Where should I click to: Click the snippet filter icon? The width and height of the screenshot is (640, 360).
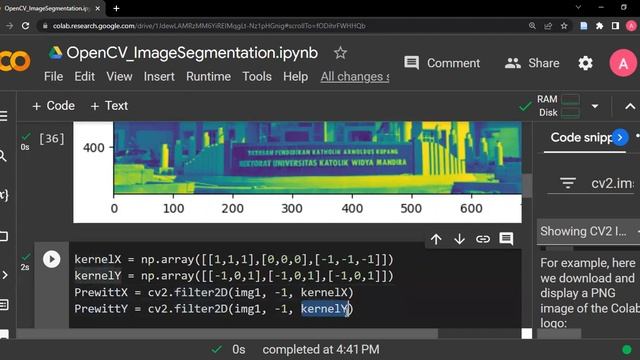click(568, 183)
